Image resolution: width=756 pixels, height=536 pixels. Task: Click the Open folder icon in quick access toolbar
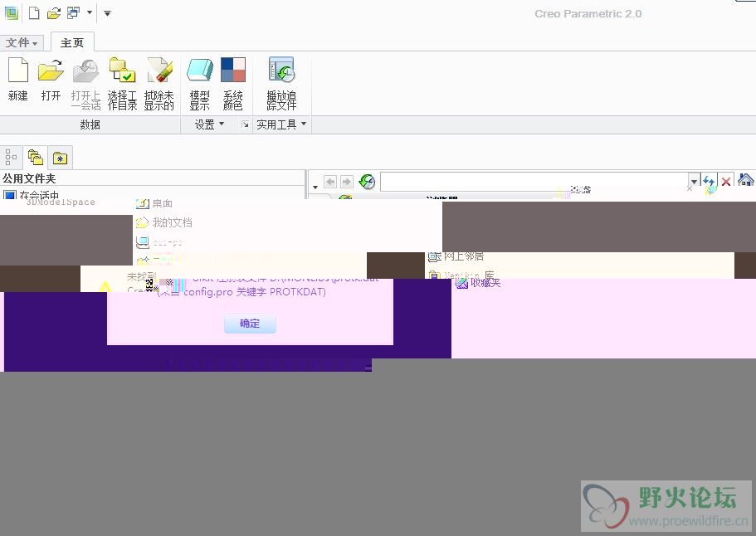coord(53,13)
